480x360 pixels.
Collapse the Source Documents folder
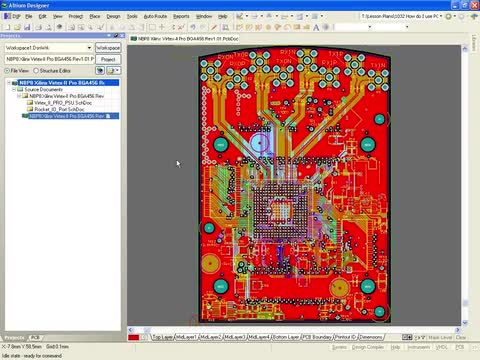click(x=14, y=89)
